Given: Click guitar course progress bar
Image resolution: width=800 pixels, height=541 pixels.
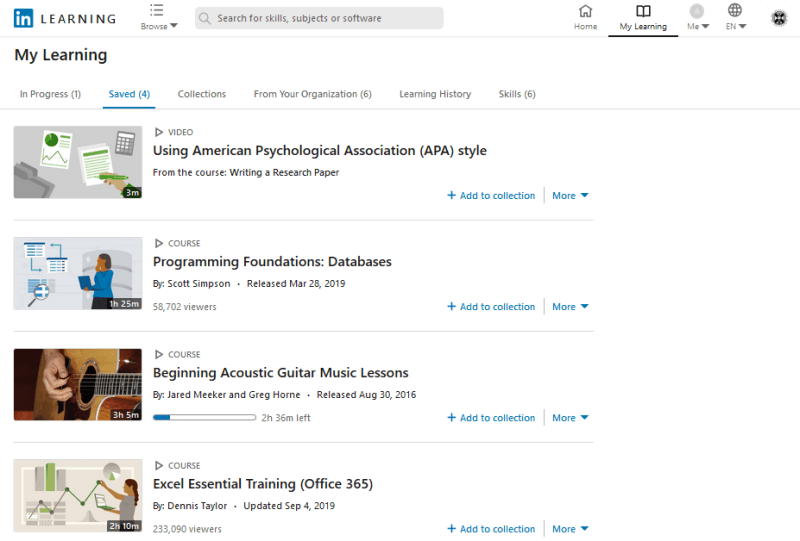Looking at the screenshot, I should click(205, 417).
